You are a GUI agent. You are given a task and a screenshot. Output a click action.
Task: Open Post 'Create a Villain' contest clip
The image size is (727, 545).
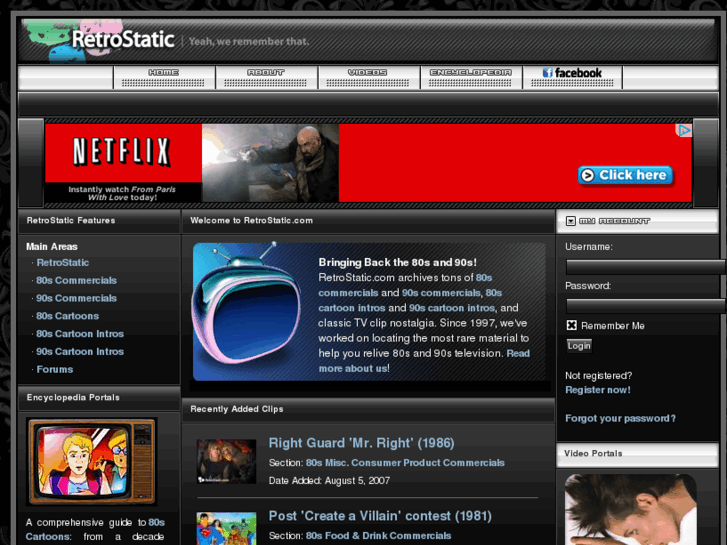pos(380,516)
